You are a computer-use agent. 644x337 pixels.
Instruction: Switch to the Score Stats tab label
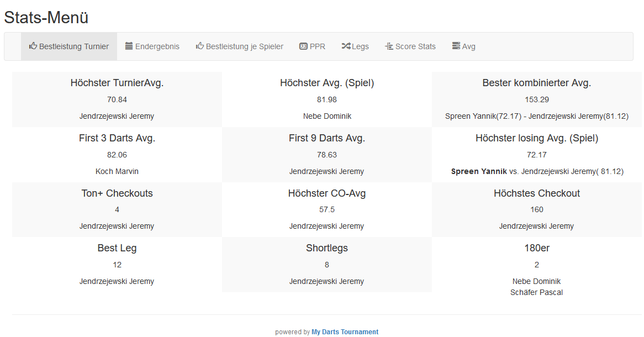415,46
